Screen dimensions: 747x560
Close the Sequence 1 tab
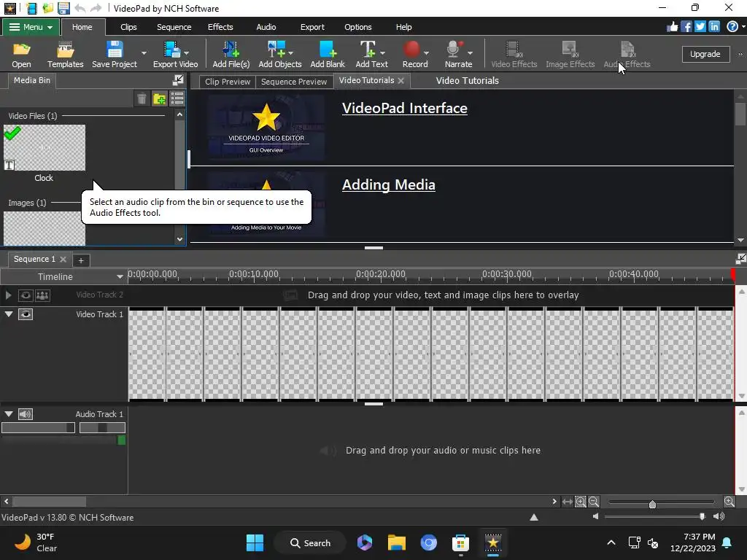pyautogui.click(x=63, y=259)
